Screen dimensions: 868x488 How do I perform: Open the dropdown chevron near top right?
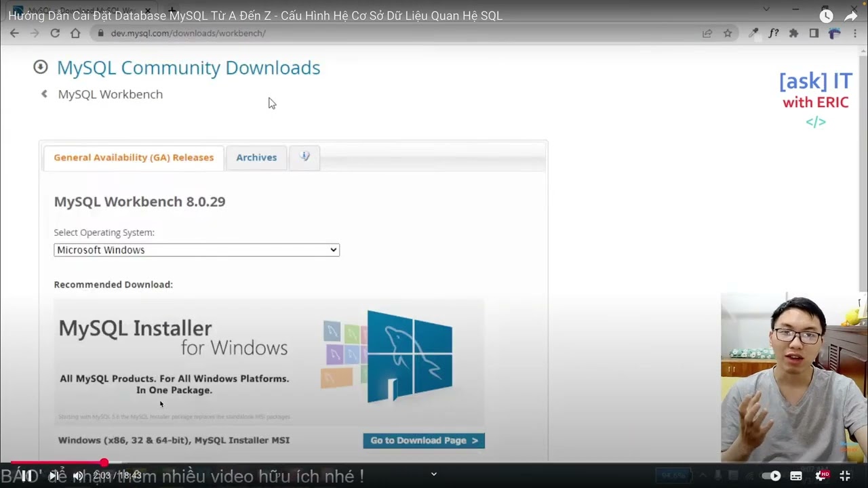tap(767, 9)
